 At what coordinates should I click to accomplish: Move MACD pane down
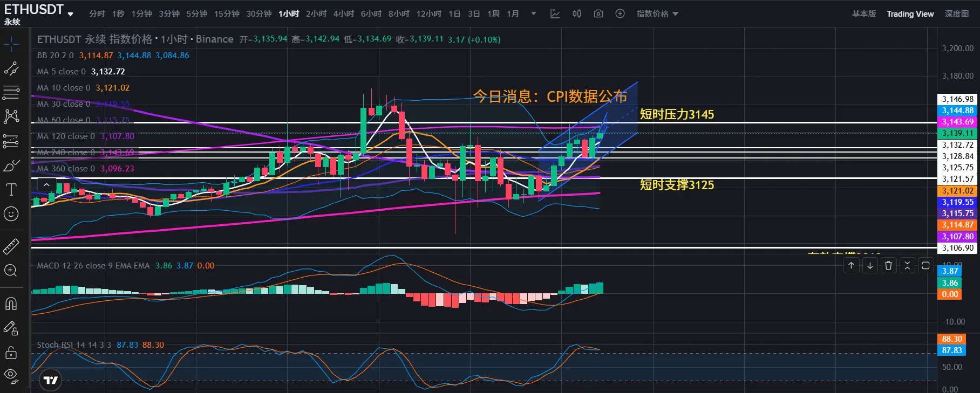[870, 265]
